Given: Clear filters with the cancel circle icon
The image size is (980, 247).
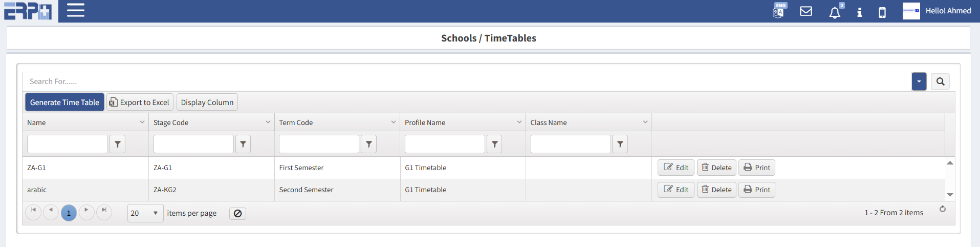Looking at the screenshot, I should [237, 214].
